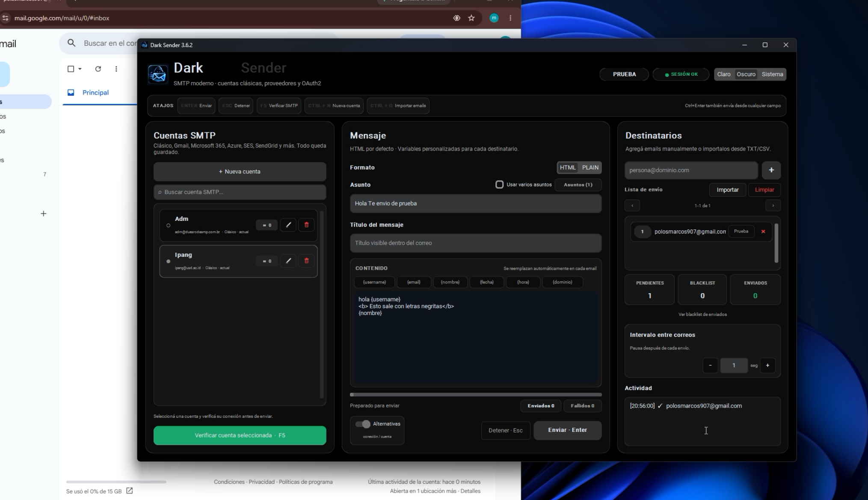Switch format to HTML
868x500 pixels.
568,167
